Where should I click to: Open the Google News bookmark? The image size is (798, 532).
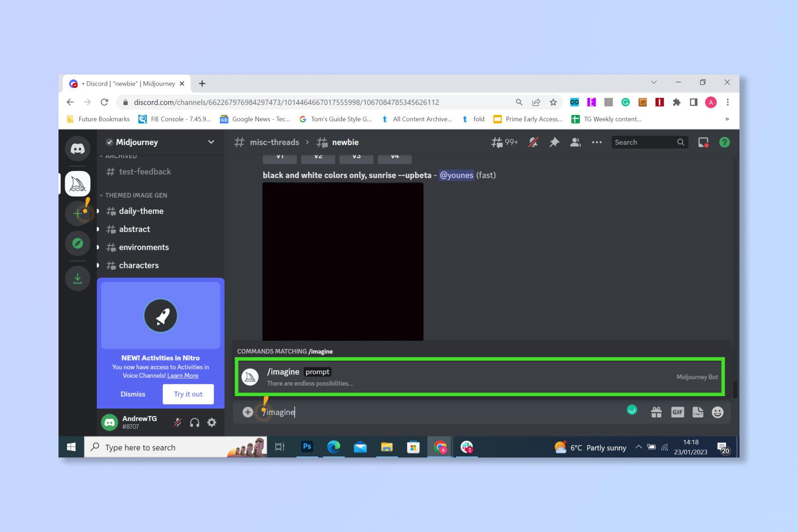coord(255,119)
